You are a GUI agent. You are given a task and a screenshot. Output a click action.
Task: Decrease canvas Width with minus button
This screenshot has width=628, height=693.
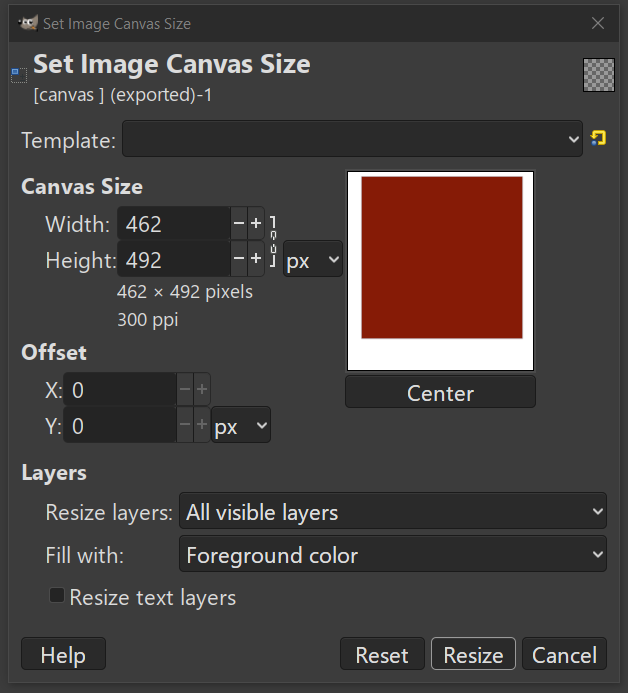(239, 223)
